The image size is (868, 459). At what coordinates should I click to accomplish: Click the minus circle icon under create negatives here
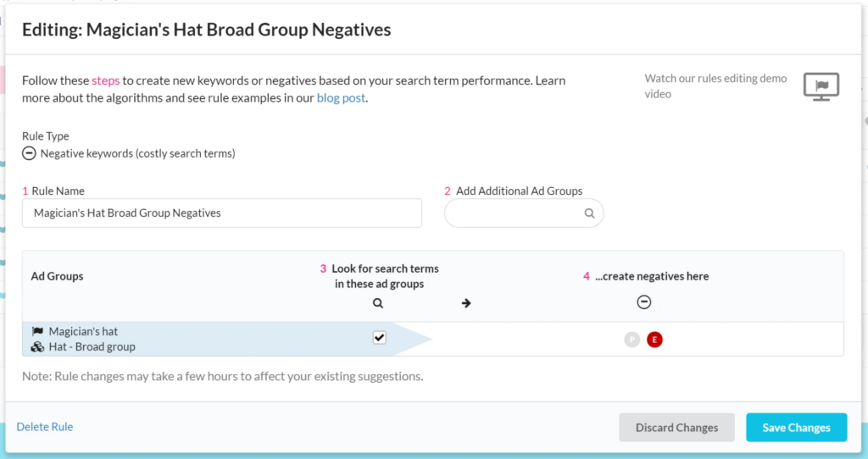click(644, 302)
